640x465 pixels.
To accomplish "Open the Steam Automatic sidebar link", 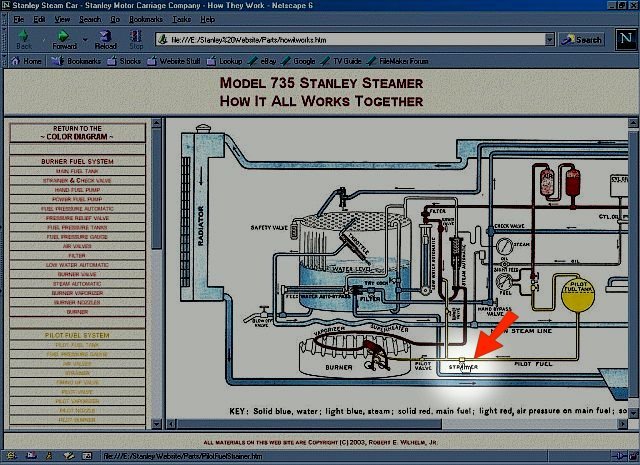I will (77, 284).
